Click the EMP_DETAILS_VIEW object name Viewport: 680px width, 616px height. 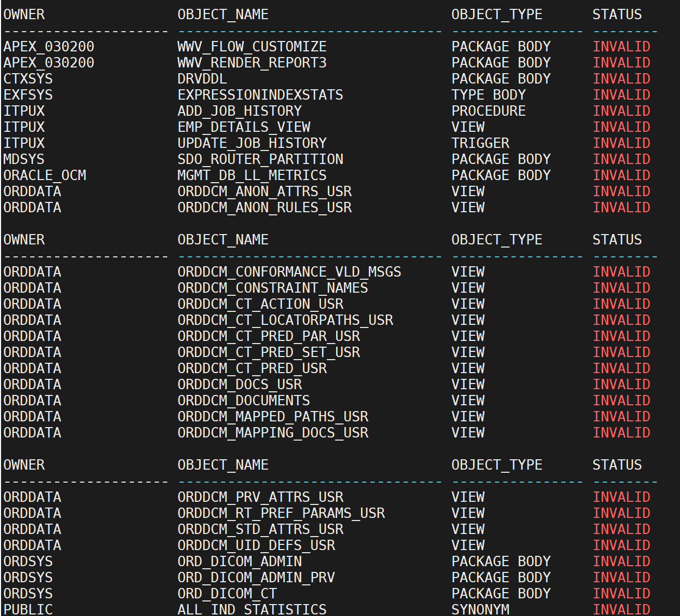244,127
